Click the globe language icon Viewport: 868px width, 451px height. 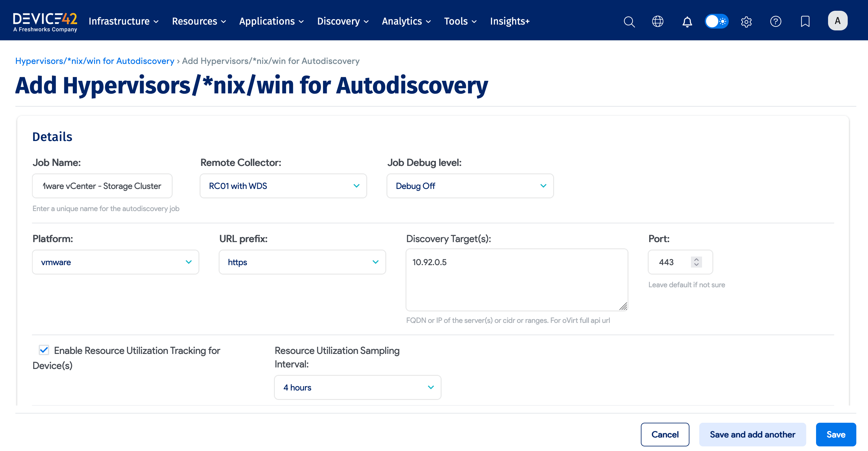(x=657, y=21)
